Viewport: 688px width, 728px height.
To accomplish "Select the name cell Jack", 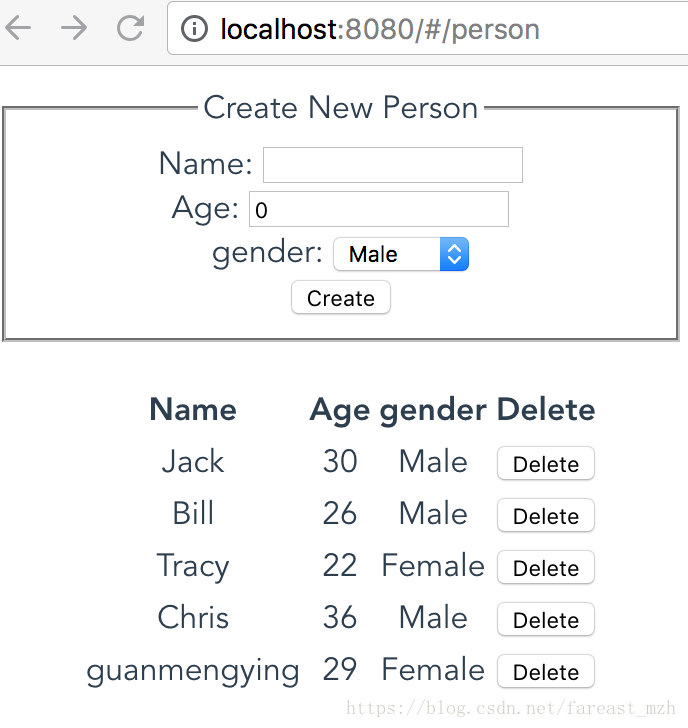I will [x=193, y=462].
